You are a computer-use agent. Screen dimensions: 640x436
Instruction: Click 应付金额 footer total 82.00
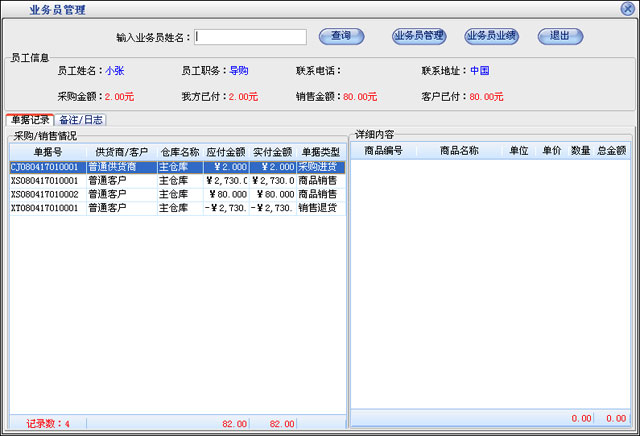tap(235, 424)
